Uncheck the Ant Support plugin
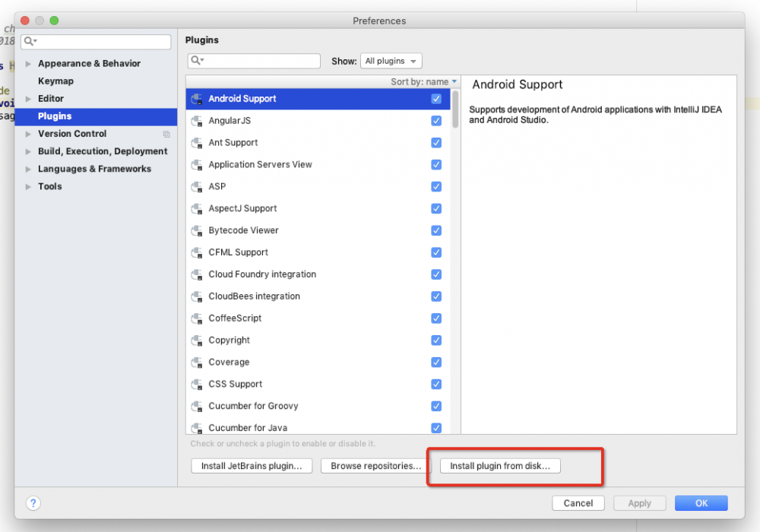The width and height of the screenshot is (760, 532). pyautogui.click(x=435, y=142)
